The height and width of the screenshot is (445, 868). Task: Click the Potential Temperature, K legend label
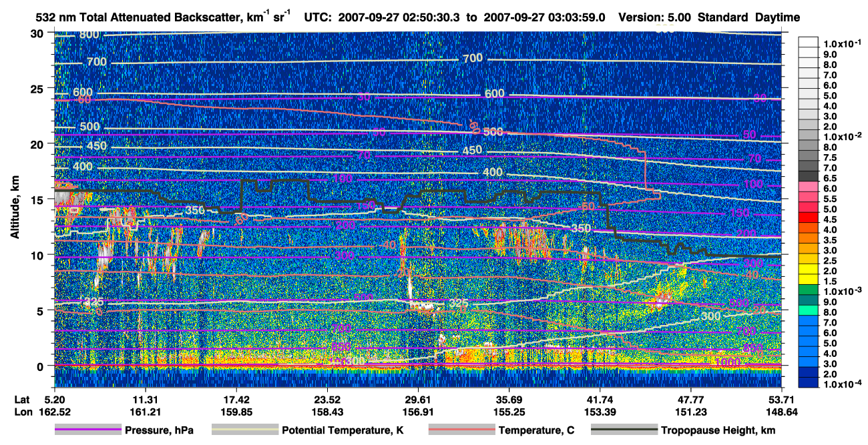[343, 430]
